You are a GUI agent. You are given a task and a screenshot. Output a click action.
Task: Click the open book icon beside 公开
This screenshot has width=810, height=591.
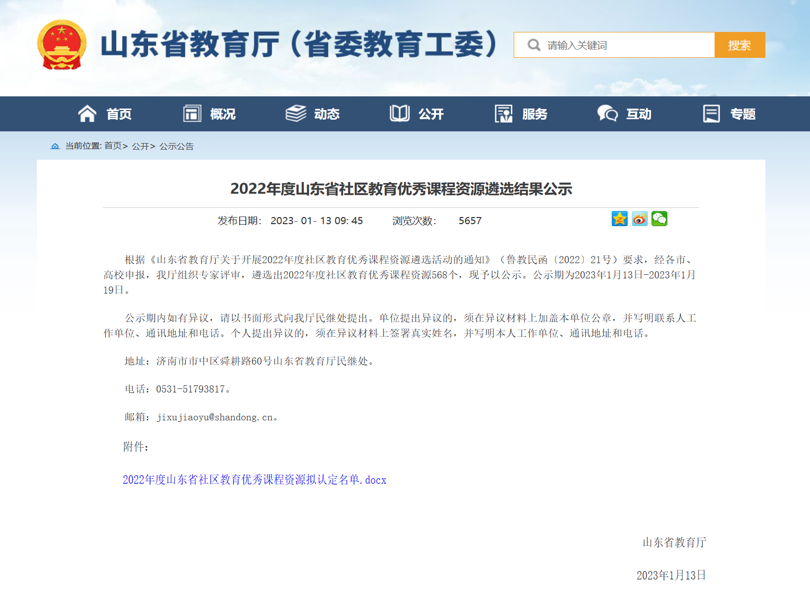(x=400, y=114)
